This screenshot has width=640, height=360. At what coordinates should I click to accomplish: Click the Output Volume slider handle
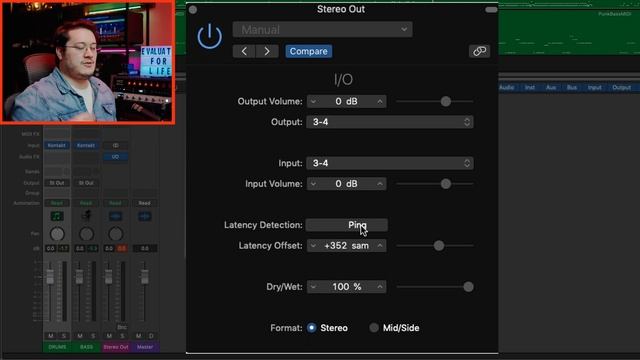pos(446,101)
